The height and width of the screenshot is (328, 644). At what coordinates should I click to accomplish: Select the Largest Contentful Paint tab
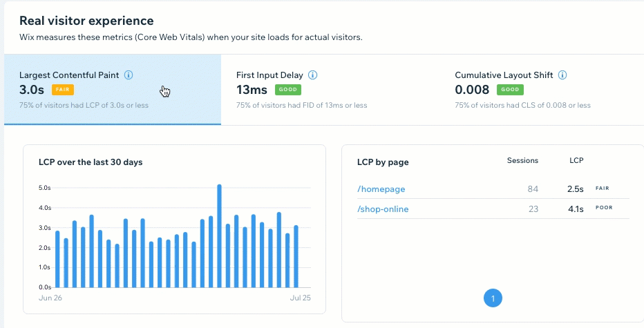112,90
